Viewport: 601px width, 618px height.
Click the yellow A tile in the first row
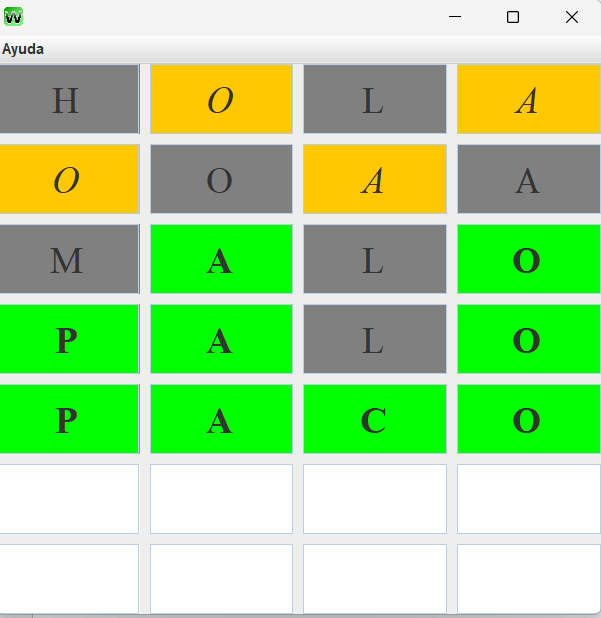[x=528, y=99]
